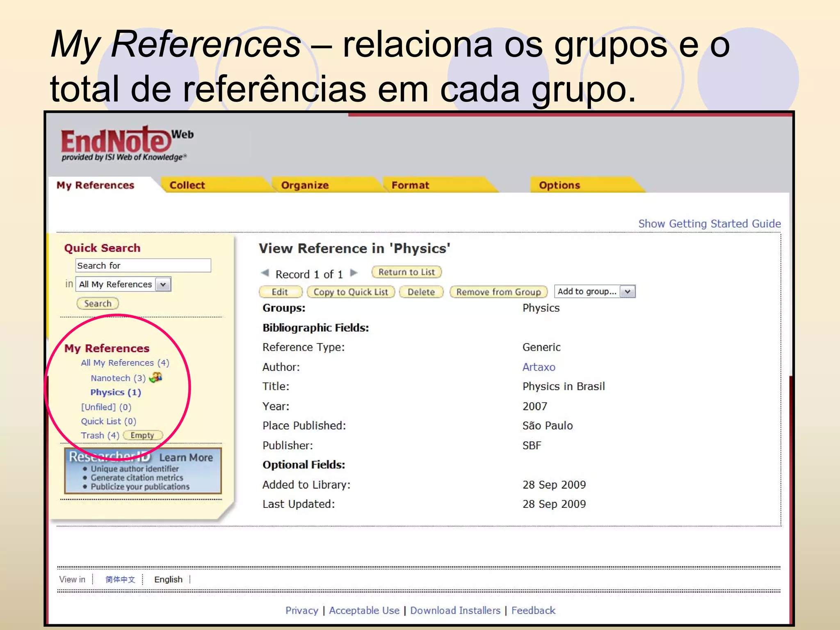
Task: Open the [Unfiled] (0) group
Action: [106, 407]
